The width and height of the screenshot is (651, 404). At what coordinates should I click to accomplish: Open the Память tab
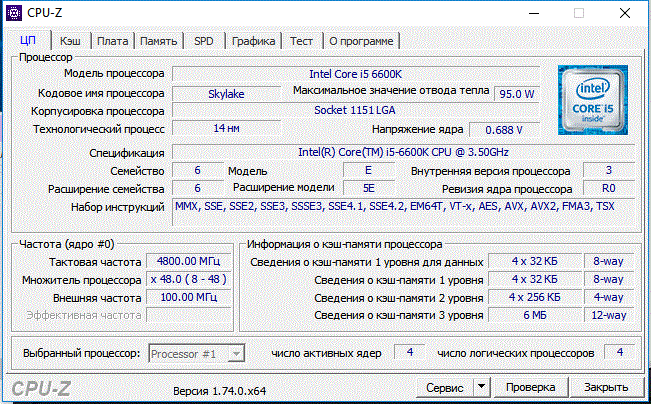[x=158, y=41]
